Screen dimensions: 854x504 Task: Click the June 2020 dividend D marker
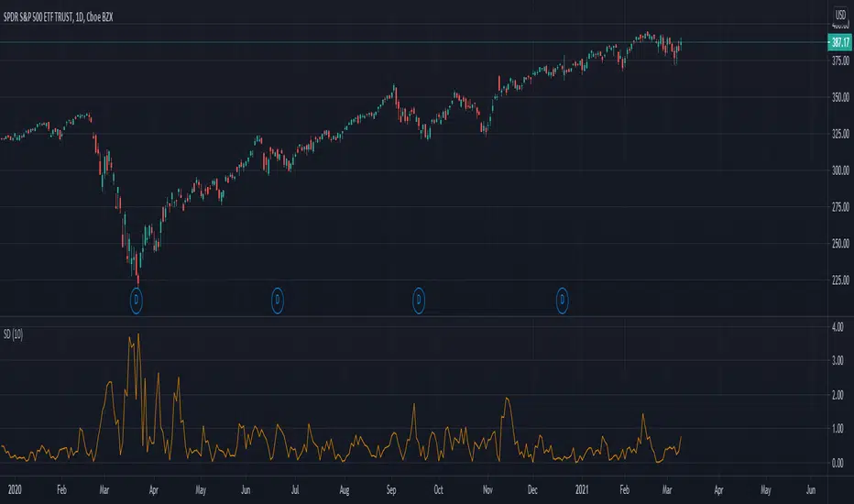[x=278, y=301]
